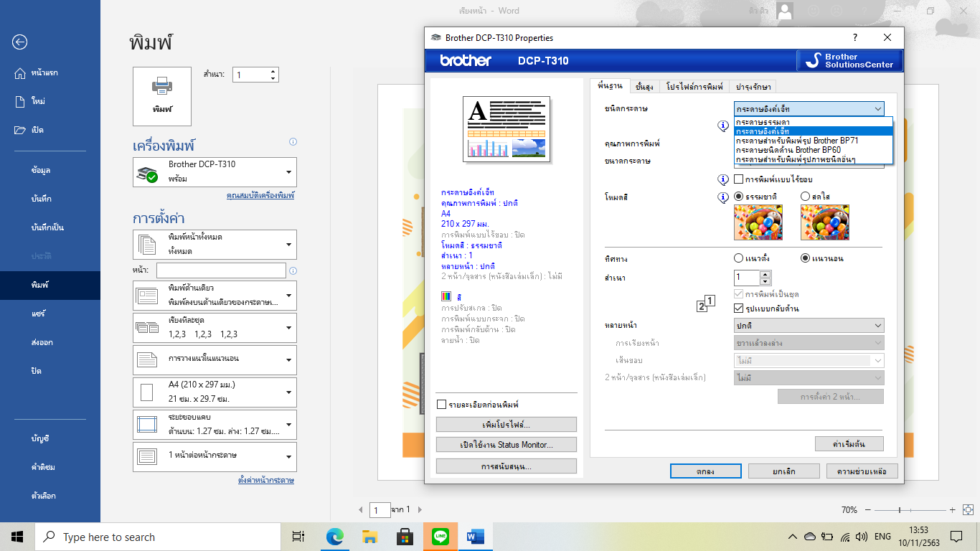Click printer info icon in Word print pane
This screenshot has height=551, width=980.
[x=293, y=142]
